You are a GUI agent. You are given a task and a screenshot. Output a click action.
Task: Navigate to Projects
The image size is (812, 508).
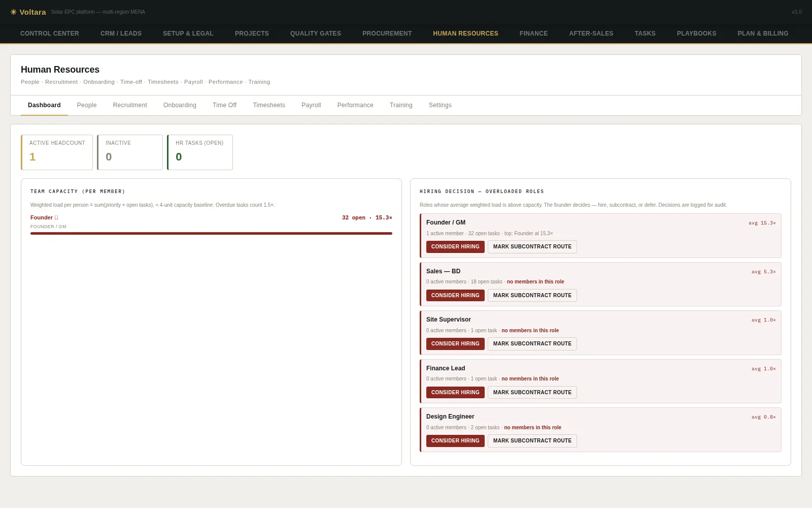point(252,34)
